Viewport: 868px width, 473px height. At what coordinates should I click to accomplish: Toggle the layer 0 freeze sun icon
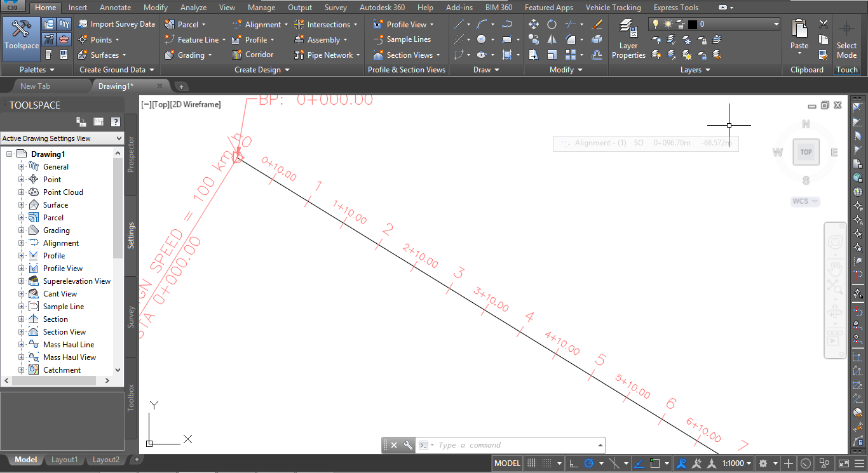(x=668, y=24)
